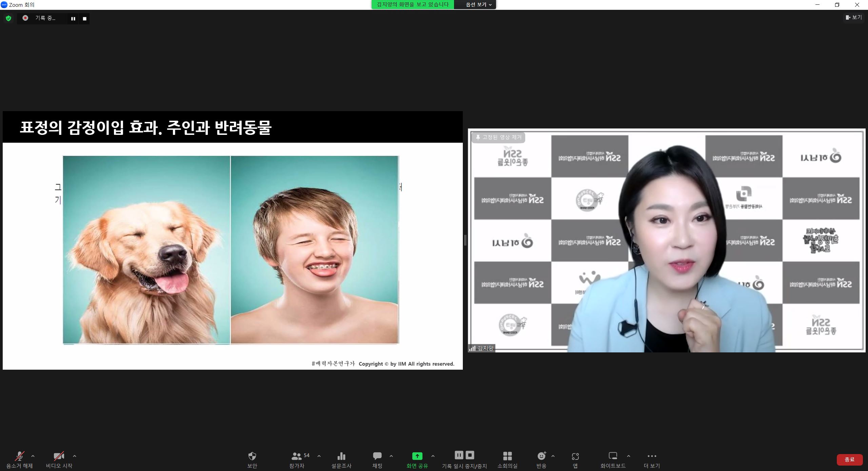The image size is (868, 471).
Task: Click the divider handle between slide and video
Action: pos(465,240)
